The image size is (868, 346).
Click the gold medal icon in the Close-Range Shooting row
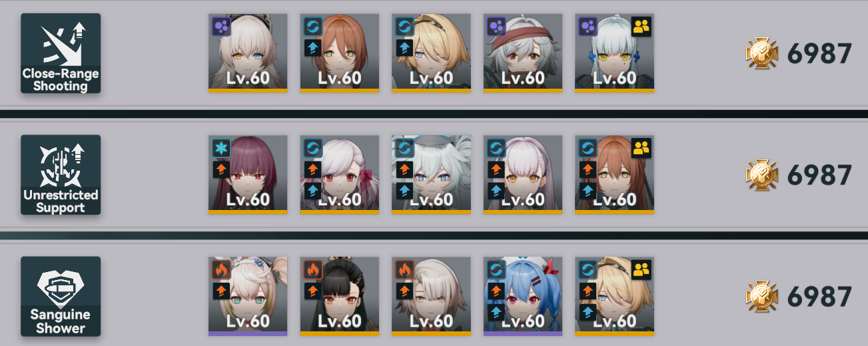tap(761, 53)
